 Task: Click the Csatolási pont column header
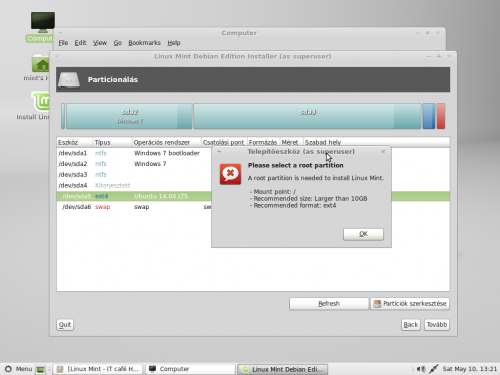(224, 142)
